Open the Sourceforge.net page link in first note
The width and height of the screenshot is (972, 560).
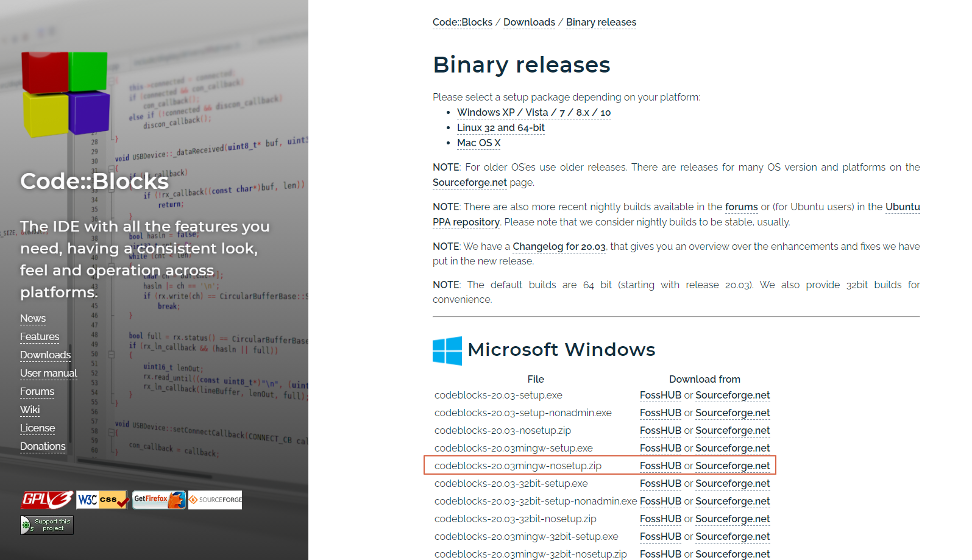coord(470,183)
